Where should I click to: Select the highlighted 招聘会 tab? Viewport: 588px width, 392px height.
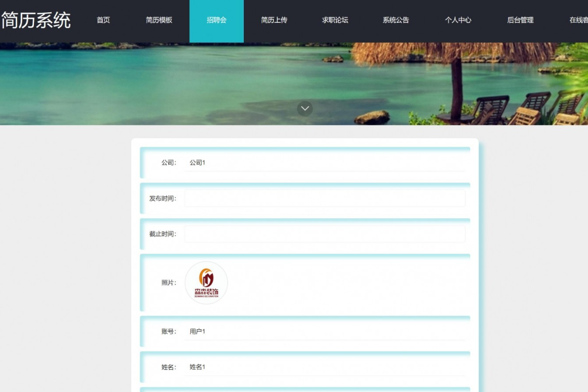[x=216, y=20]
